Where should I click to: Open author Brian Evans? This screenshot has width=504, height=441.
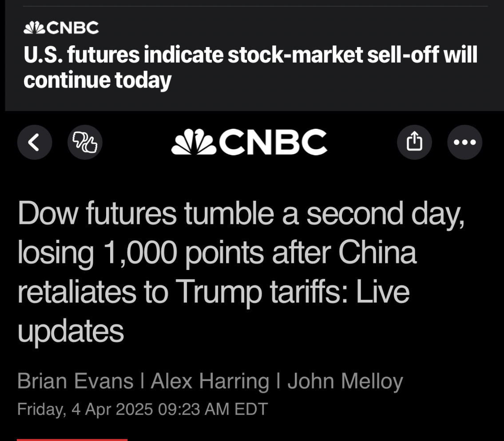coord(75,381)
